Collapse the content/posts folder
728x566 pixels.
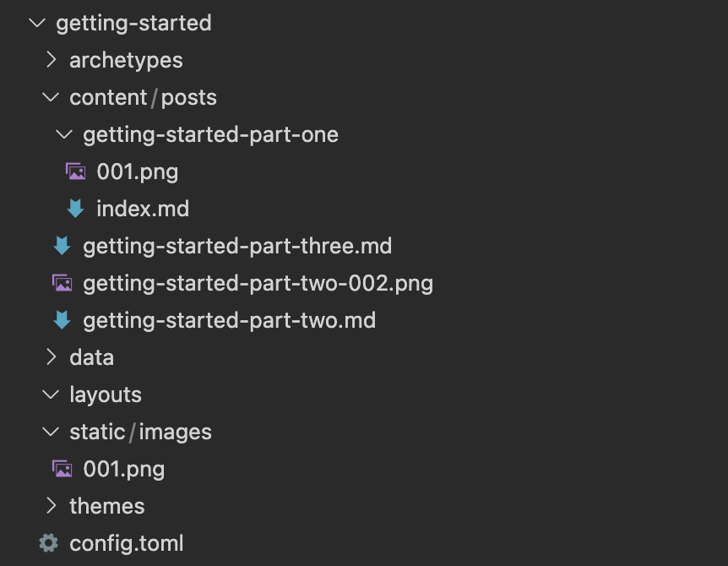point(50,97)
